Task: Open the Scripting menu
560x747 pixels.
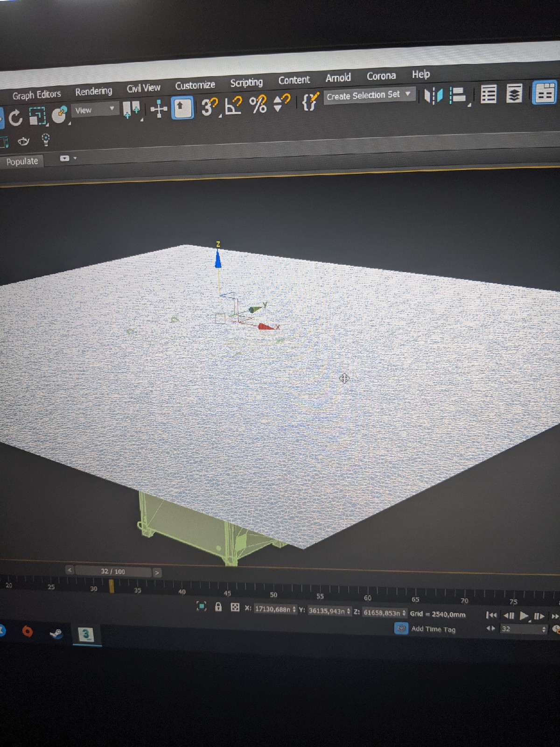Action: point(246,83)
